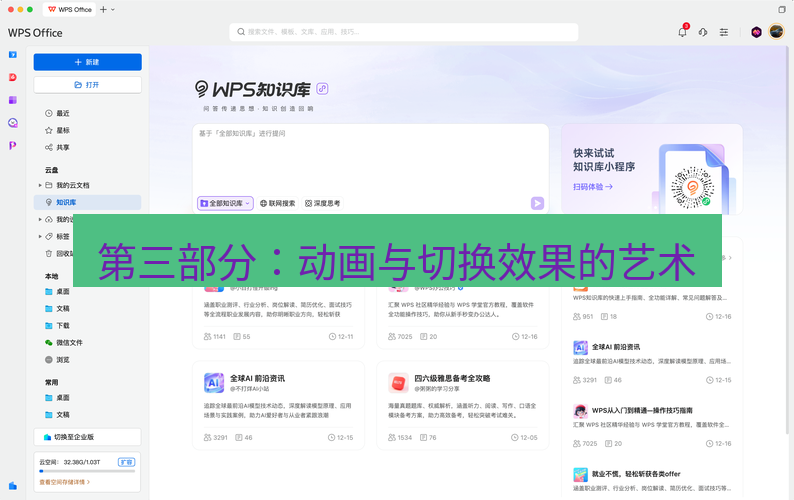Screen dimensions: 794x500
Task: Click the 打开 open button
Action: pos(88,85)
